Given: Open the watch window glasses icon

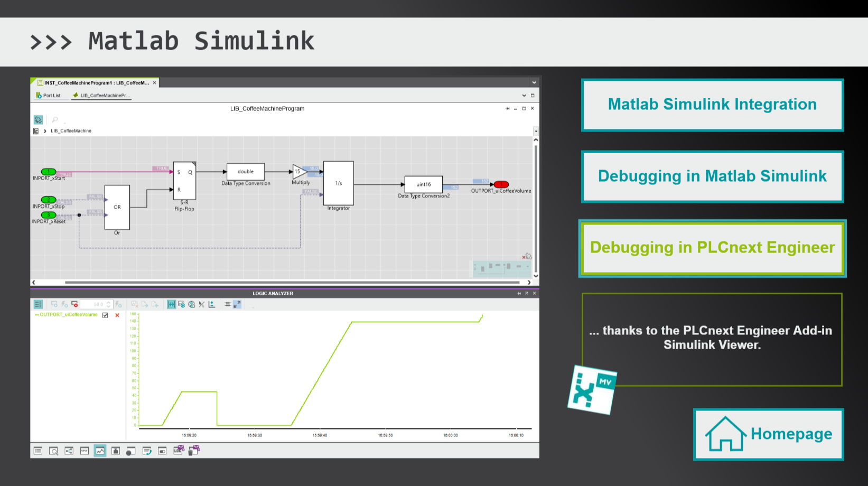Looking at the screenshot, I should point(85,451).
